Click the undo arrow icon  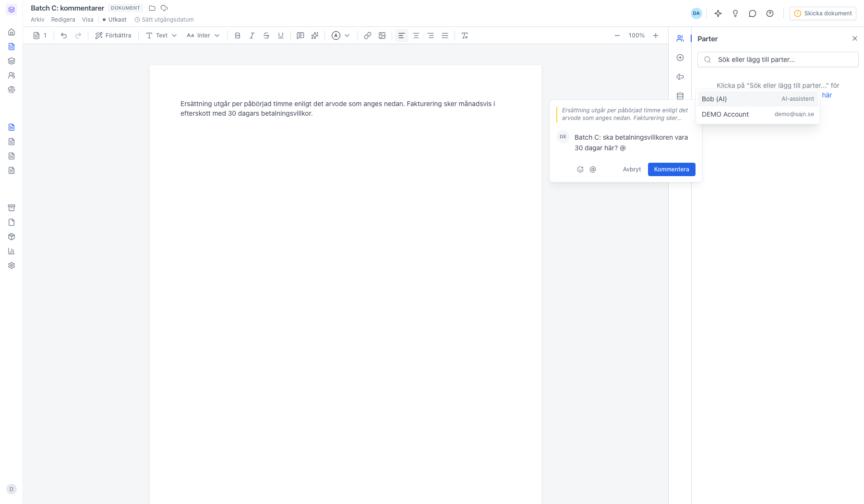tap(64, 36)
